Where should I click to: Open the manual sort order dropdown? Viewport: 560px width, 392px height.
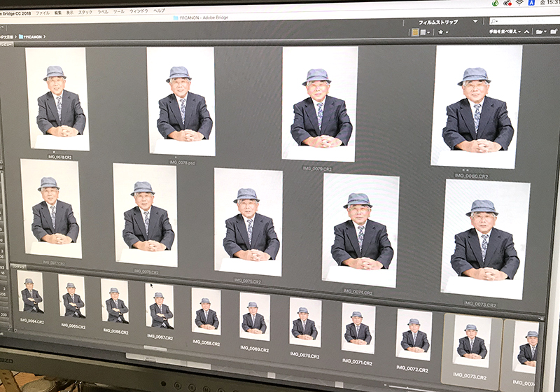pyautogui.click(x=503, y=31)
